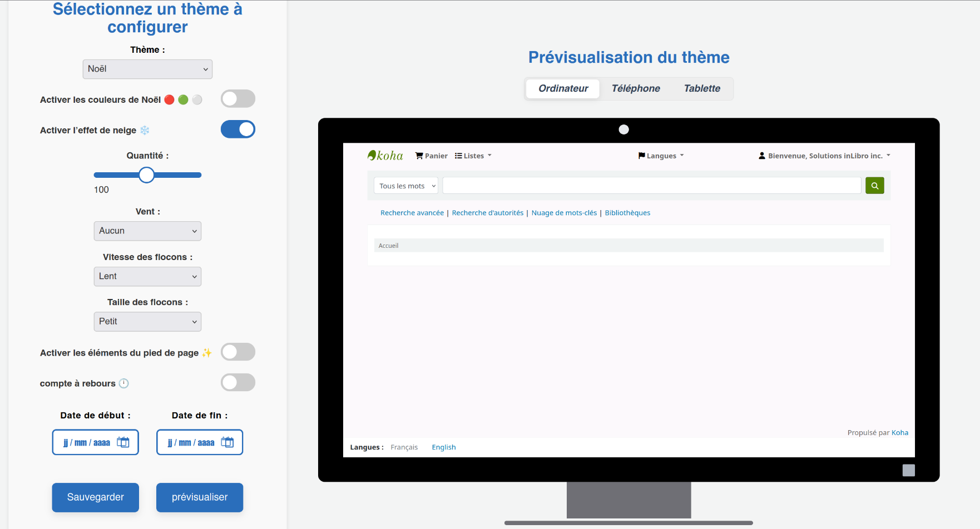Expand the Vent dropdown
Screen dimensions: 980x529
click(x=147, y=231)
